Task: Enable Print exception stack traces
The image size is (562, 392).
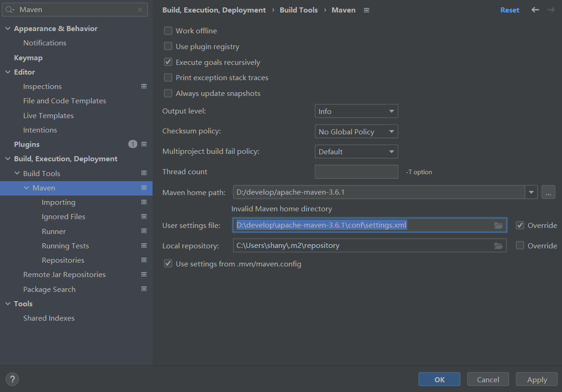Action: (x=168, y=77)
